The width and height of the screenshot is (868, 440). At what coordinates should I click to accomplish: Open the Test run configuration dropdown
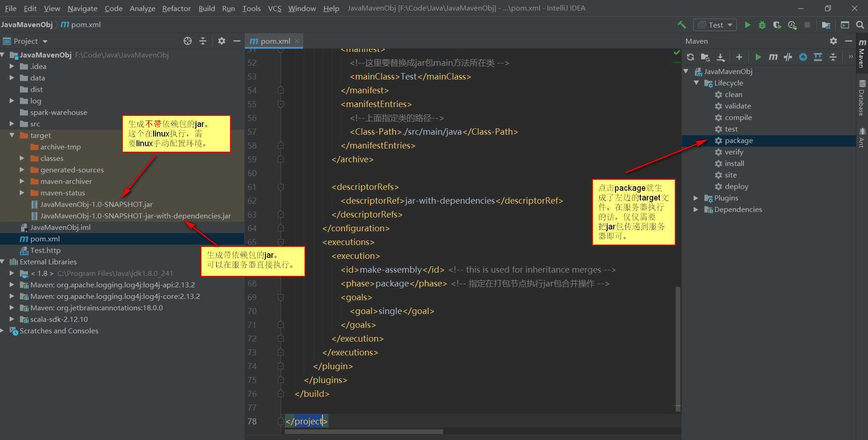(x=715, y=25)
